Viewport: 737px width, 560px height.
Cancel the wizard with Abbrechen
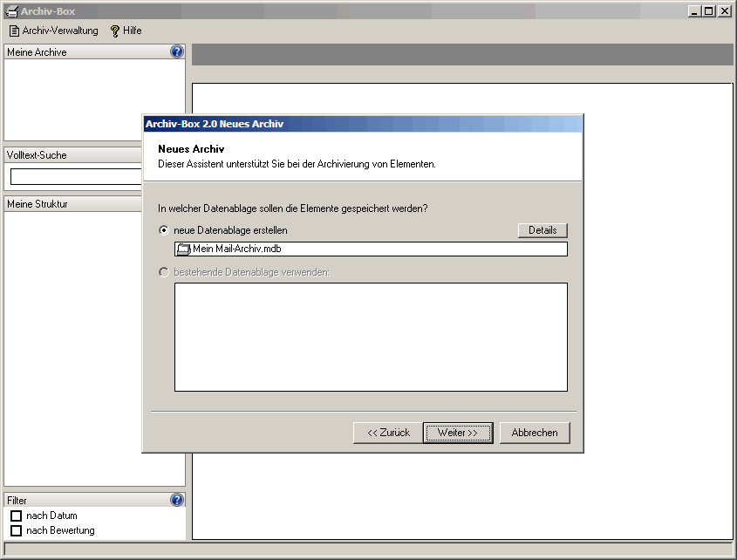[534, 433]
